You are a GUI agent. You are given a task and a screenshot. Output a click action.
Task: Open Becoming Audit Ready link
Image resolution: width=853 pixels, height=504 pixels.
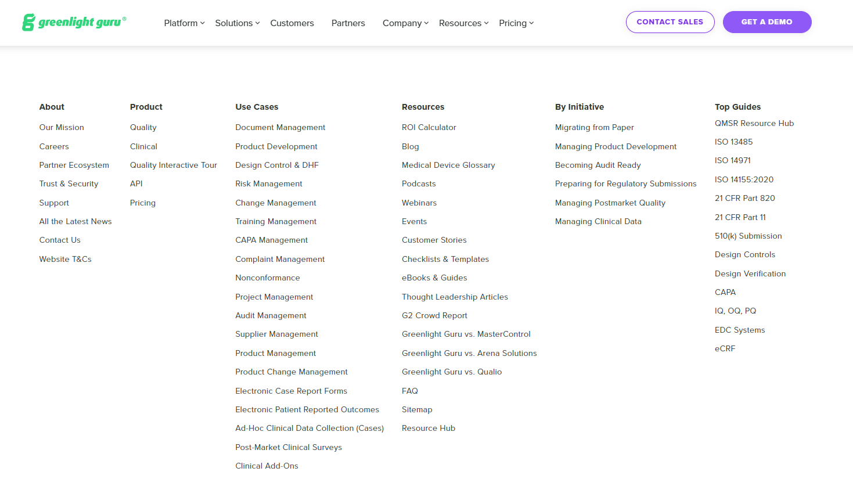coord(598,165)
